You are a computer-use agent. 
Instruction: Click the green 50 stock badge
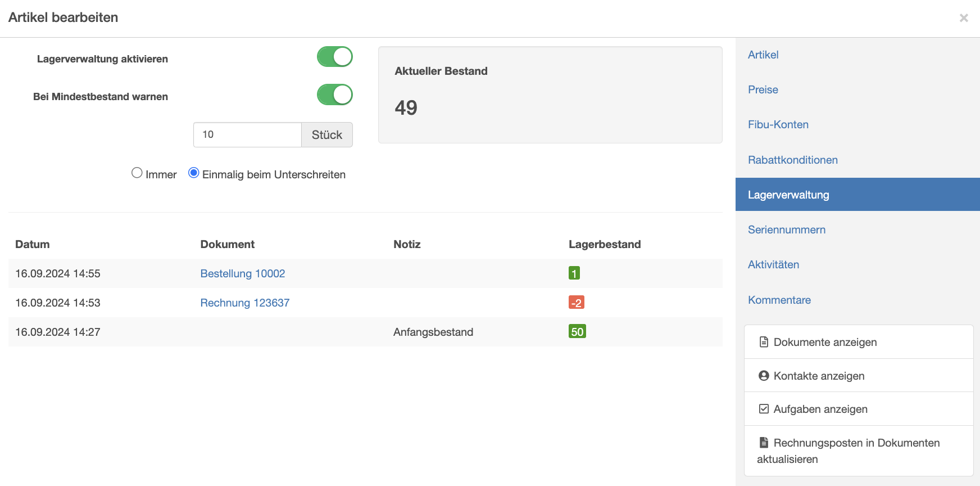click(577, 332)
